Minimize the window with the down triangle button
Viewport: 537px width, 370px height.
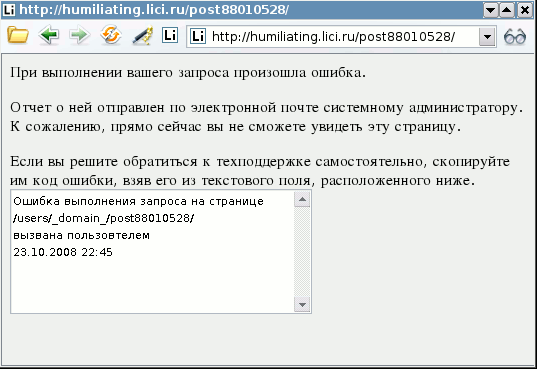[490, 10]
